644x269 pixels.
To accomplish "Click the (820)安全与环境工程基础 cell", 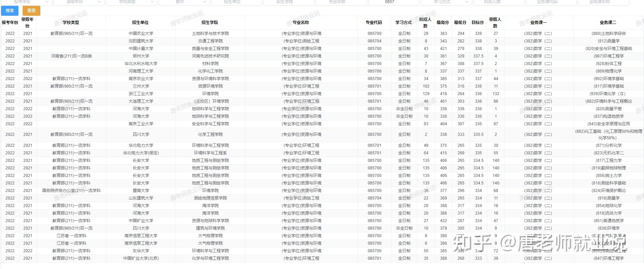I will click(x=608, y=49).
